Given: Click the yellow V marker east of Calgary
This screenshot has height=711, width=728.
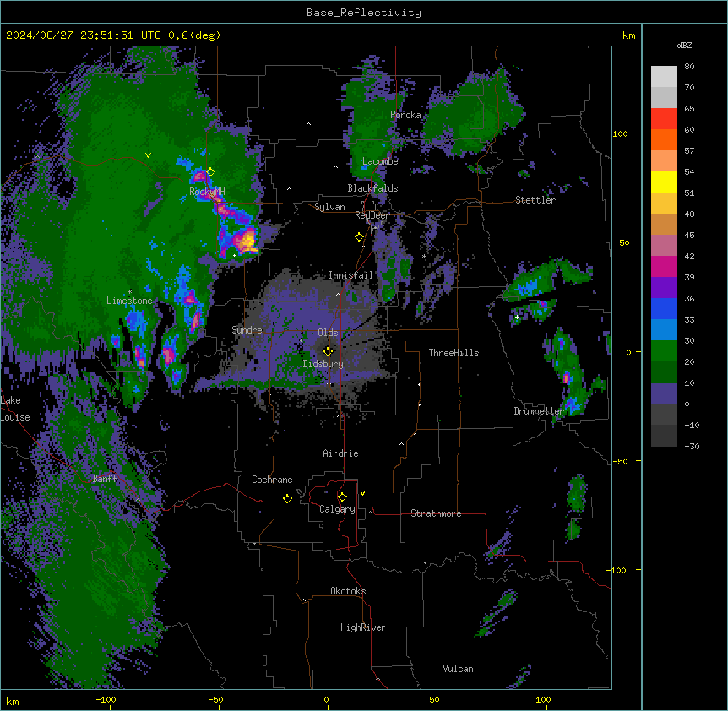Looking at the screenshot, I should 362,493.
